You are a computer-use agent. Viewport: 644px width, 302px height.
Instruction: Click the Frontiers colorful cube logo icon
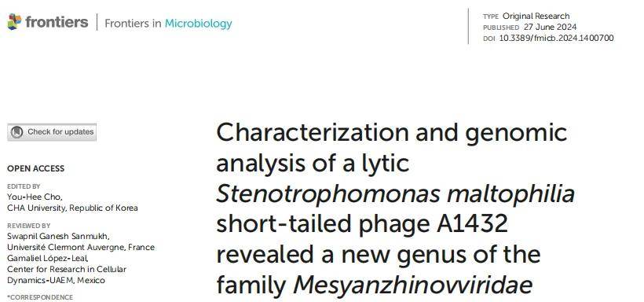point(14,22)
